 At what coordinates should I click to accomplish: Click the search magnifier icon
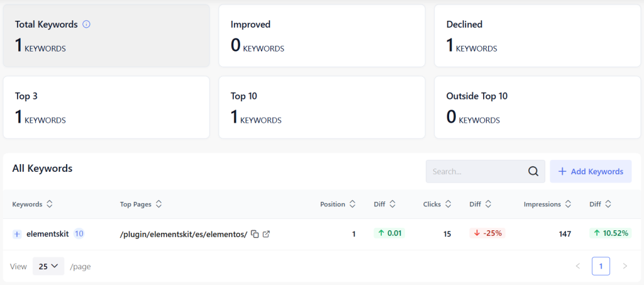[x=533, y=171]
